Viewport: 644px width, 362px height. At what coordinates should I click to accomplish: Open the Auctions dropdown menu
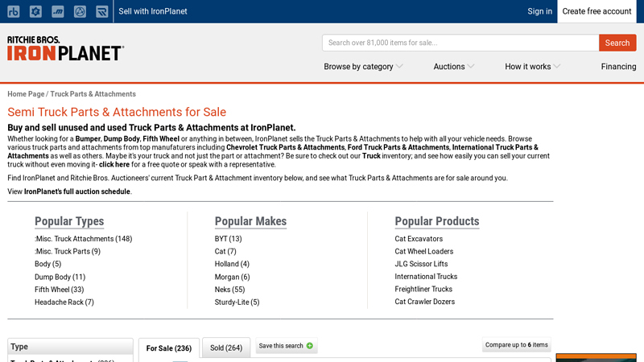[x=453, y=67]
